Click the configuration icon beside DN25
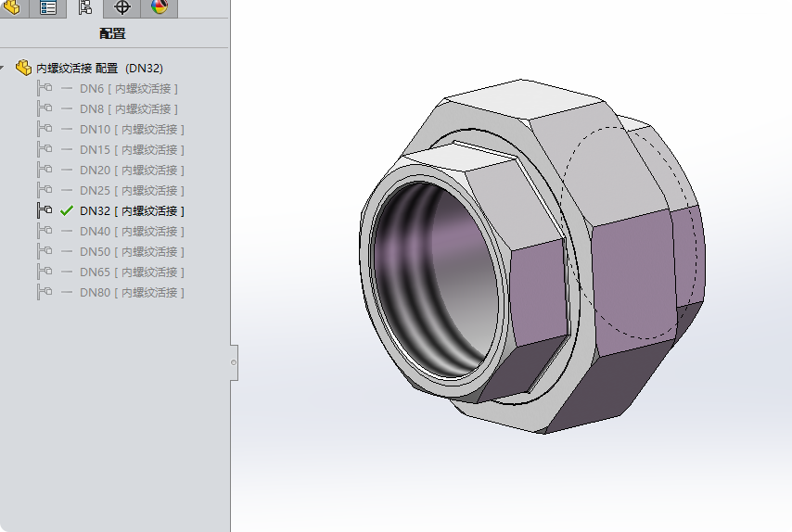 click(x=45, y=190)
